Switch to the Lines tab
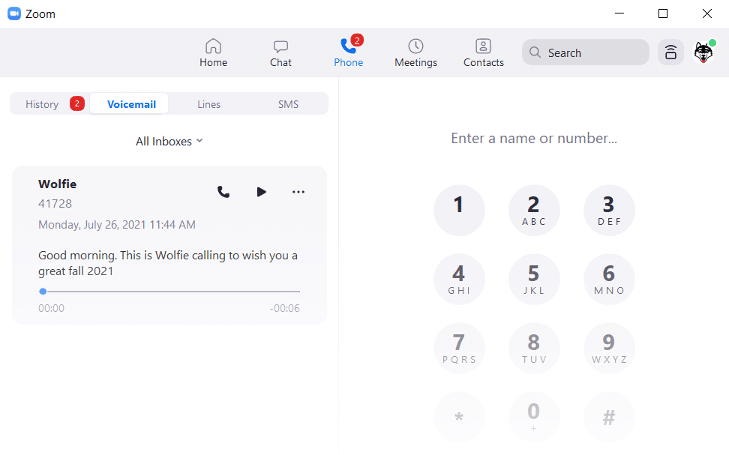729x455 pixels. pyautogui.click(x=209, y=104)
